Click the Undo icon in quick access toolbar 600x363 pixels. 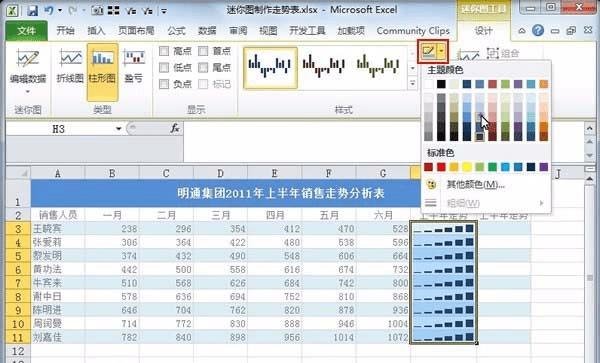(x=49, y=10)
